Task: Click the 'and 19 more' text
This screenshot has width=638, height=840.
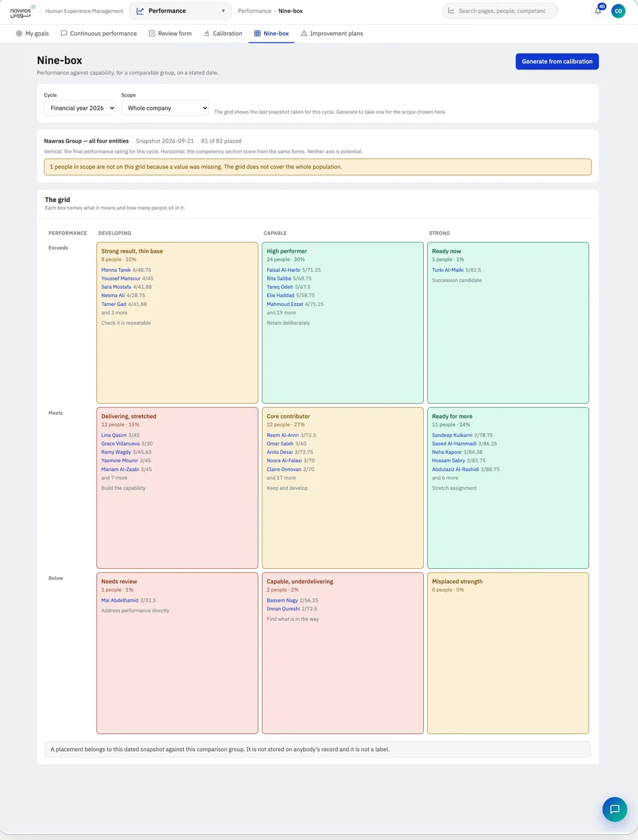Action: [281, 313]
